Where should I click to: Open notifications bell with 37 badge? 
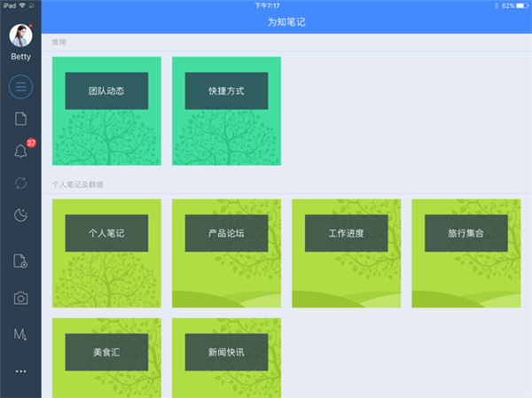(20, 151)
